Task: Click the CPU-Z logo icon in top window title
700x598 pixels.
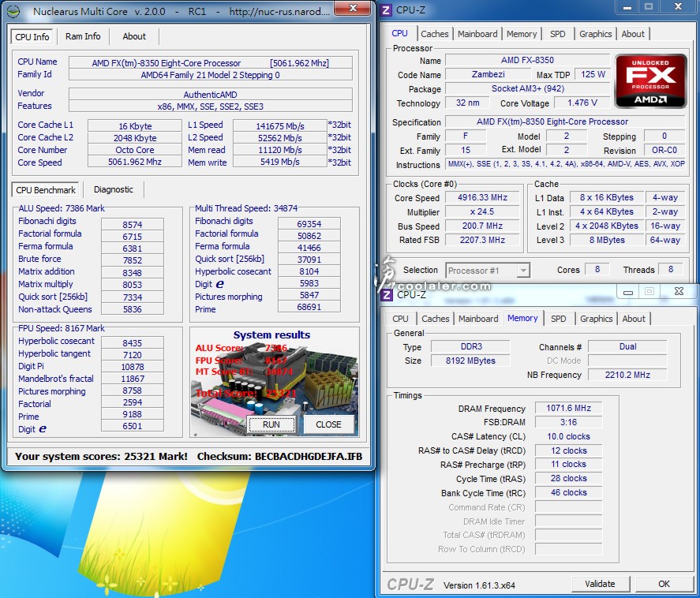Action: pyautogui.click(x=386, y=9)
